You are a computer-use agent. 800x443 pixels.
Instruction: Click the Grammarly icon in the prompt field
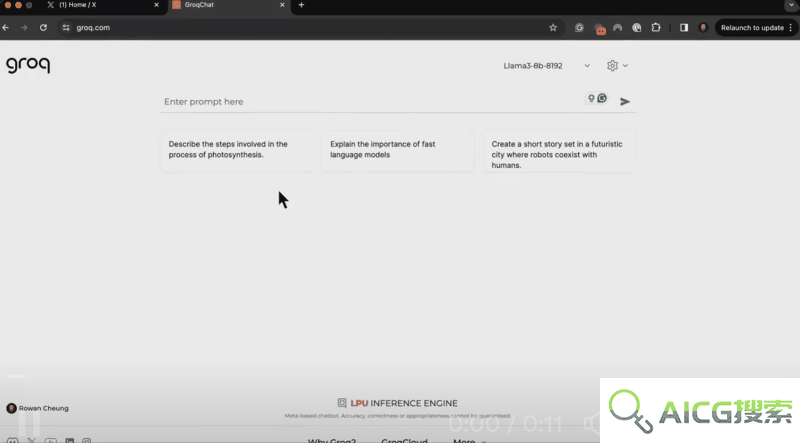coord(602,98)
